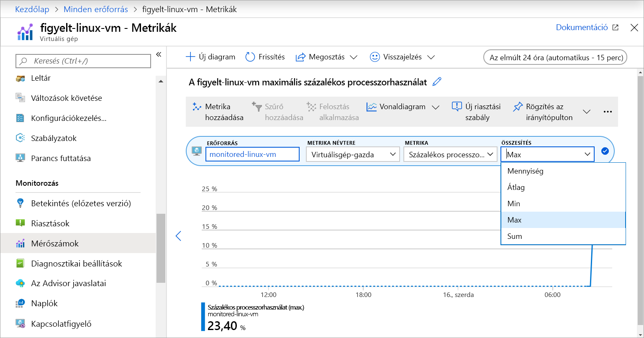Close the Metrikák blade with X
Screen dimensions: 644x338
[634, 28]
